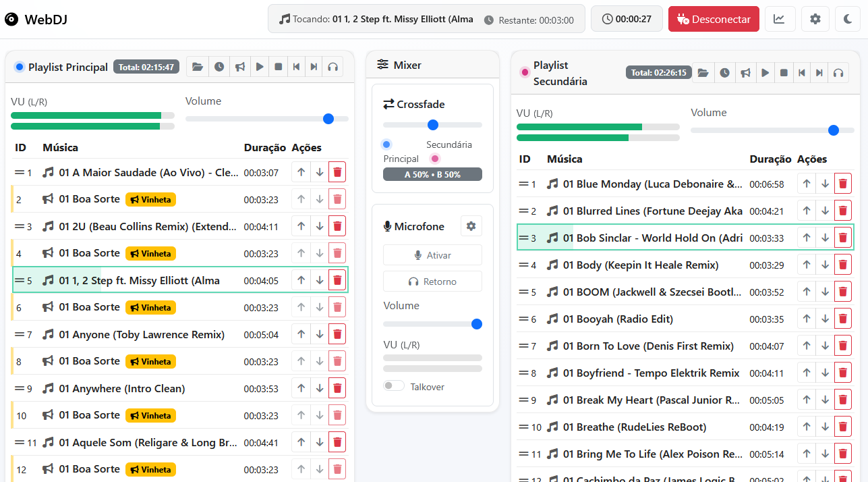Stop playback in Playlist Secundária toolbar
Viewport: 868px width, 482px height.
point(784,73)
